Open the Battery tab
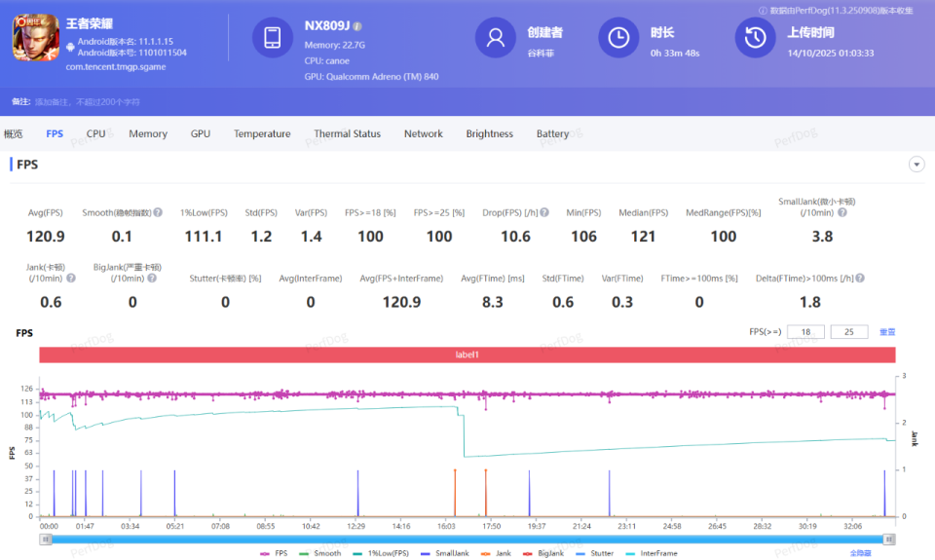 [552, 133]
